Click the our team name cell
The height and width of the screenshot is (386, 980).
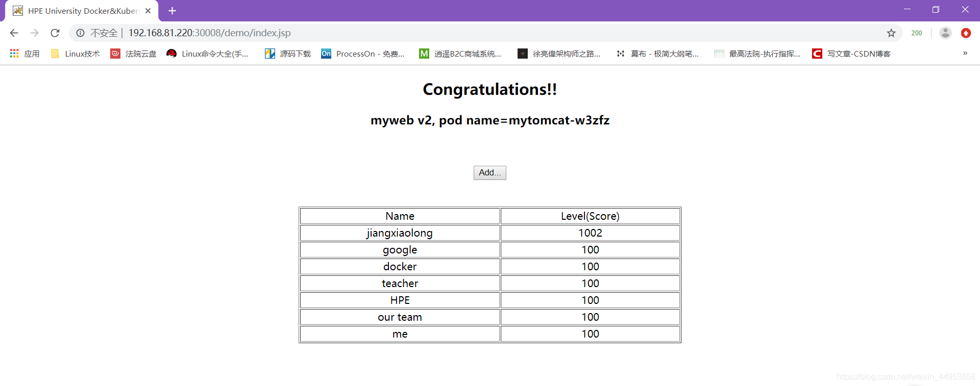point(400,317)
